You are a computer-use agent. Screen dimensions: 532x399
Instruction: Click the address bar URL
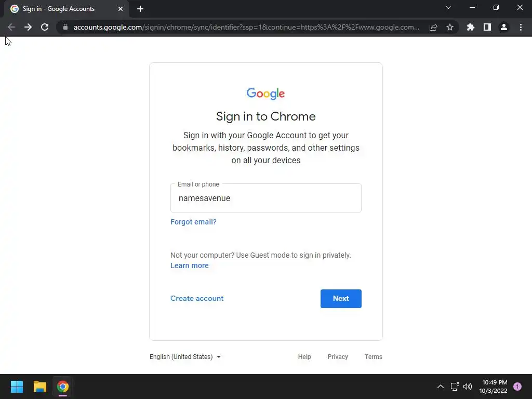point(246,27)
